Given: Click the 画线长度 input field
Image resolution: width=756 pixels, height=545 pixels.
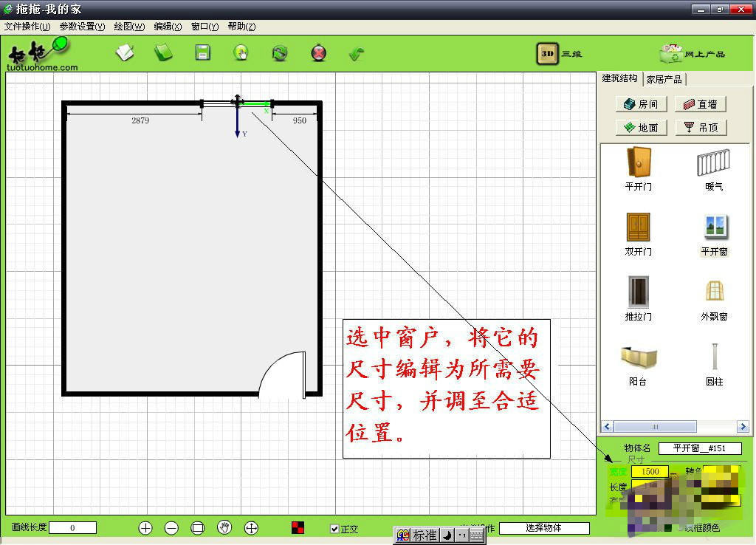Looking at the screenshot, I should coord(73,528).
